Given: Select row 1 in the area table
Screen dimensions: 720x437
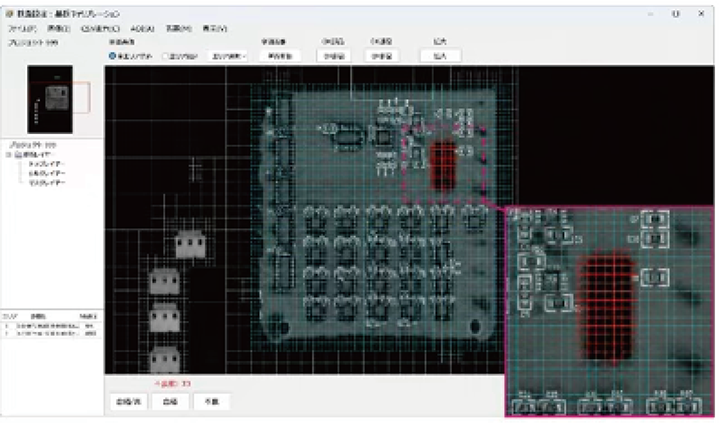Looking at the screenshot, I should click(51, 325).
